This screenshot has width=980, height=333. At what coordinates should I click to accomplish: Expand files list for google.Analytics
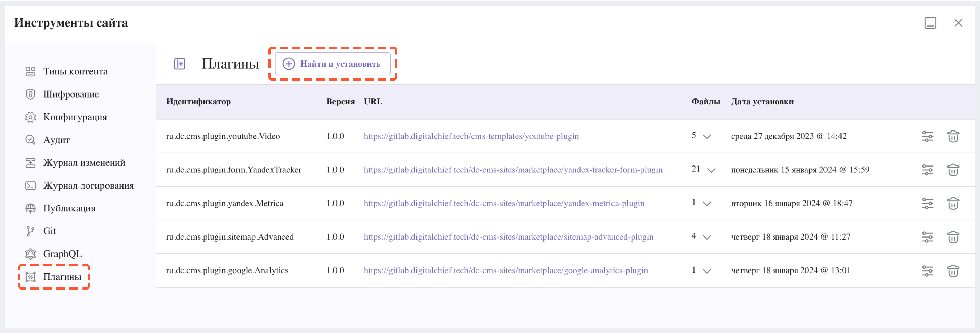[707, 271]
